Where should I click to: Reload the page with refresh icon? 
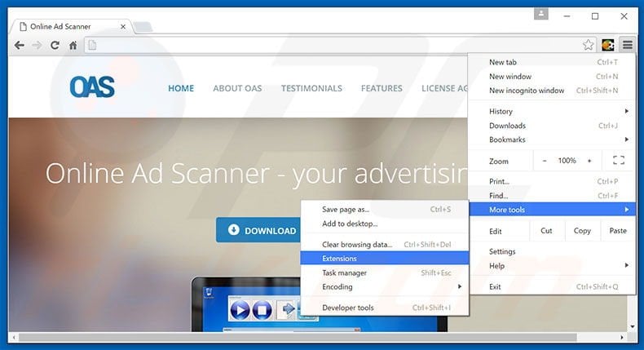pos(55,45)
